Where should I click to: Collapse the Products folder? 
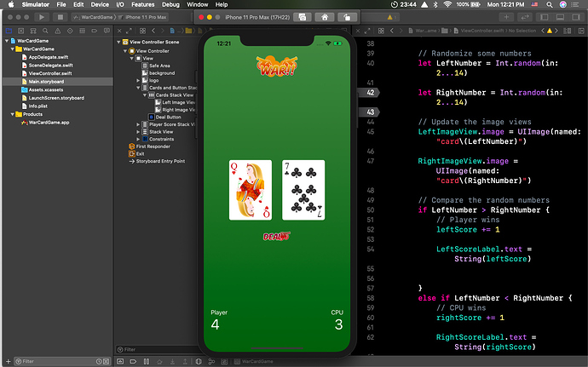coord(13,114)
